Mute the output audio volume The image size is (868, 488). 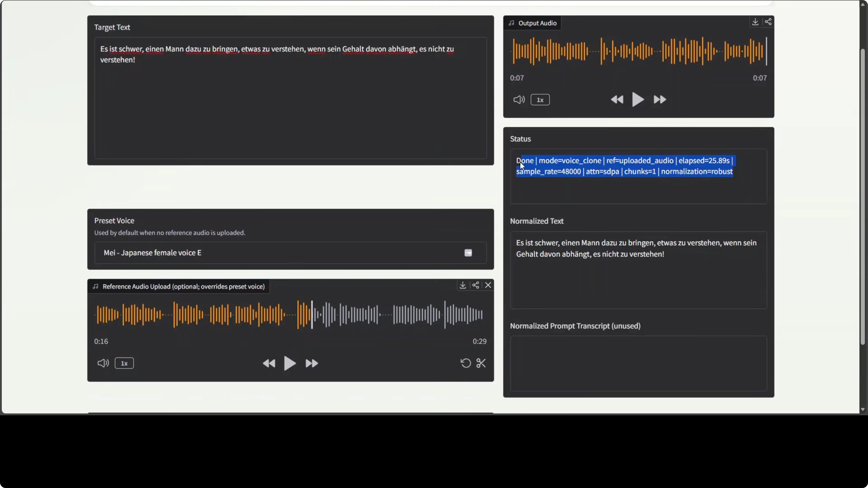[519, 99]
